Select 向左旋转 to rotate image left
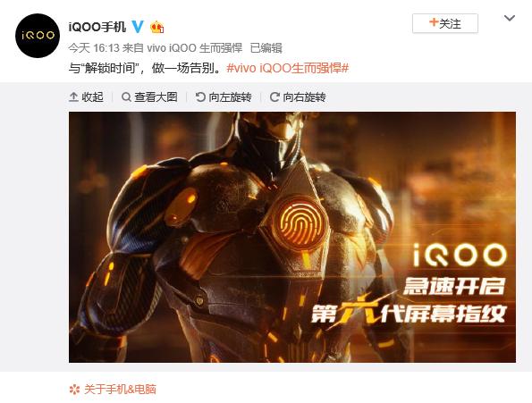This screenshot has width=532, height=403. (x=224, y=97)
